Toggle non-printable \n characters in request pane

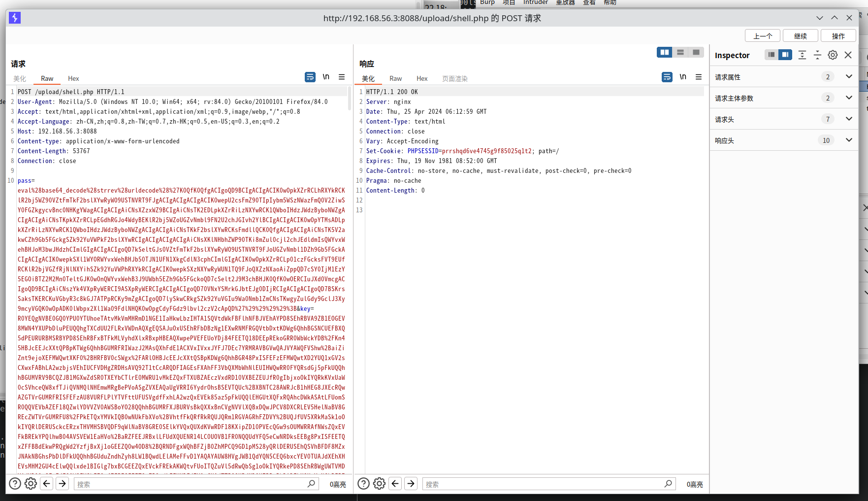326,77
